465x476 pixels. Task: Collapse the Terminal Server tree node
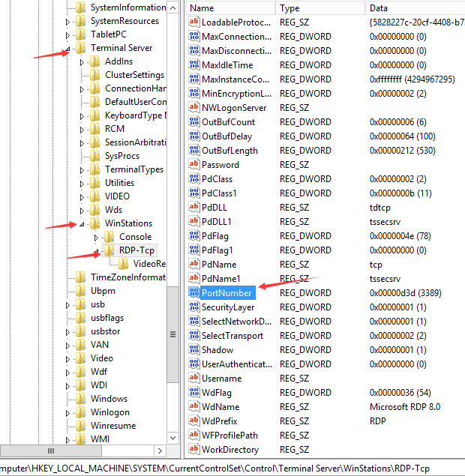[68, 49]
